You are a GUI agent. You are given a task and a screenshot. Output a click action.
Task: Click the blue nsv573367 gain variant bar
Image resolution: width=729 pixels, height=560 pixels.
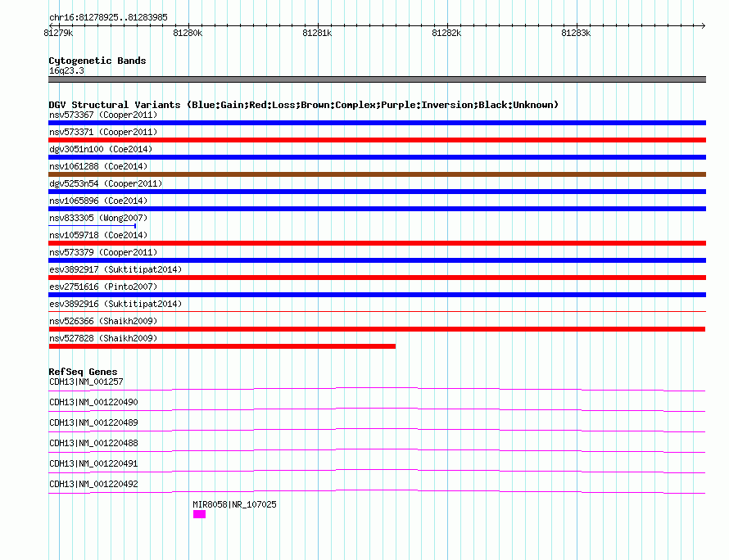(377, 123)
